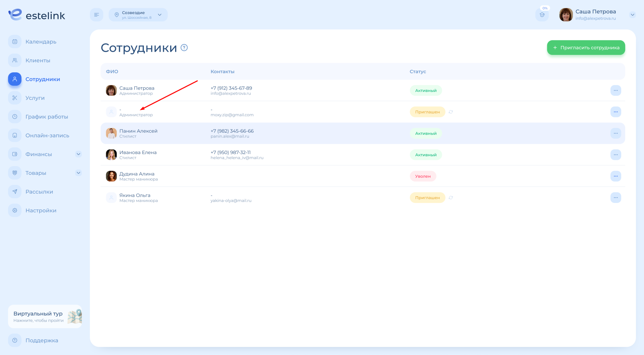Click email panin.alex@mail.ru

pos(230,136)
